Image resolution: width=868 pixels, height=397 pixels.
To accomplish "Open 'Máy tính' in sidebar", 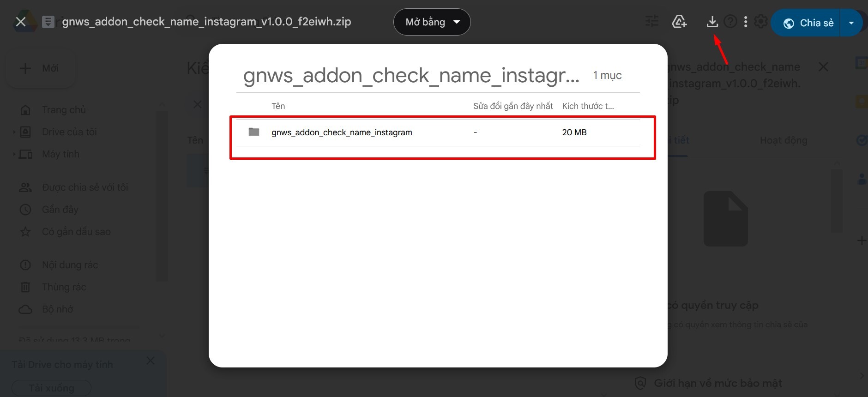I will click(x=60, y=154).
